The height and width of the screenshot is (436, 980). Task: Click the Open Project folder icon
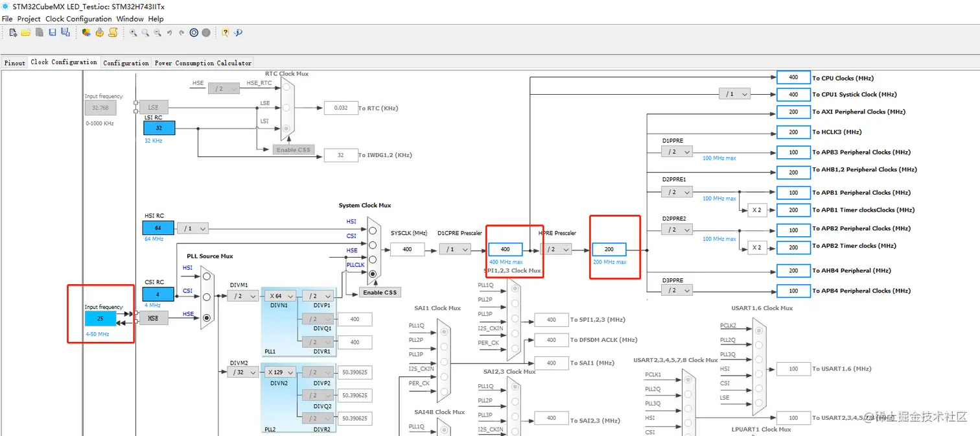coord(26,32)
